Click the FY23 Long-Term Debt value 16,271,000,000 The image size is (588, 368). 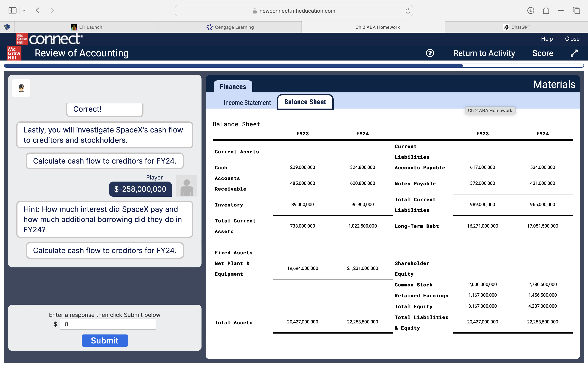click(482, 226)
